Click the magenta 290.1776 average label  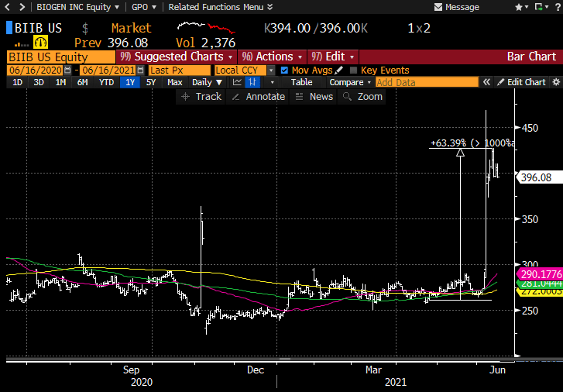click(540, 274)
